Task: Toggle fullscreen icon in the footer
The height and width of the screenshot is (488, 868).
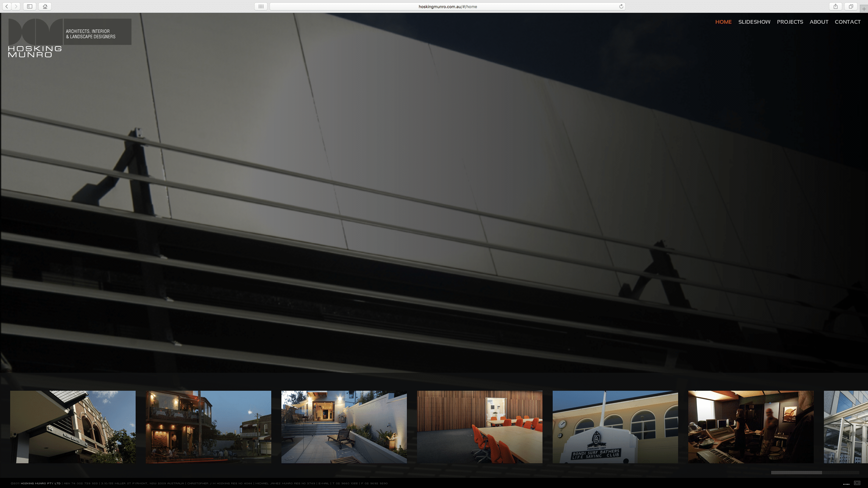Action: click(x=857, y=483)
